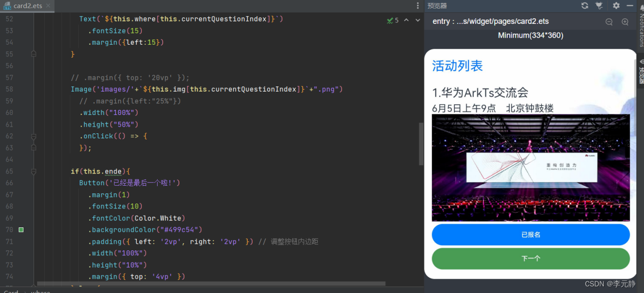Open the editor tab three-dot options menu
The image size is (644, 293).
click(x=418, y=6)
